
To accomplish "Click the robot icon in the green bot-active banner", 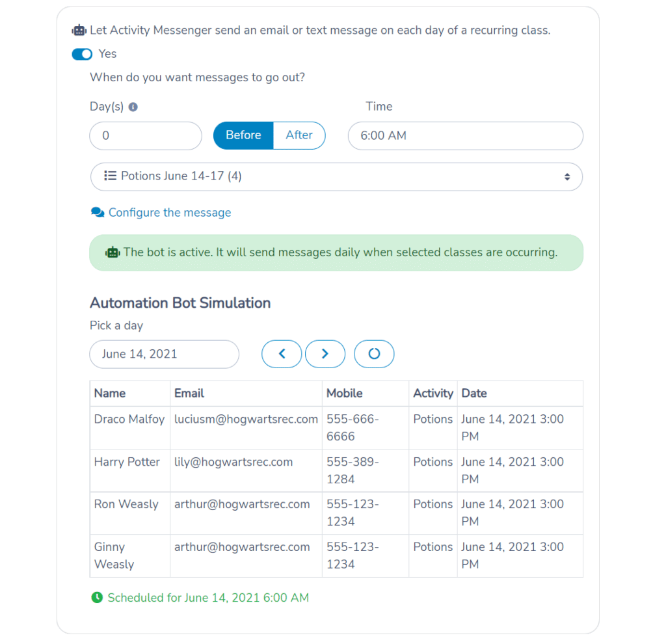I will [x=113, y=252].
